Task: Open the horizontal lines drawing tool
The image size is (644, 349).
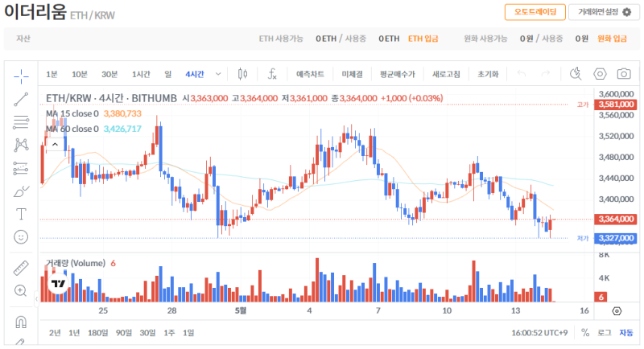Action: 21,122
